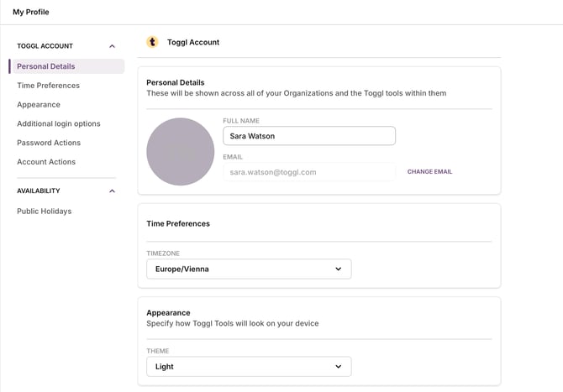Click the Timezone dropdown chevron arrow
Image resolution: width=563 pixels, height=392 pixels.
(339, 269)
